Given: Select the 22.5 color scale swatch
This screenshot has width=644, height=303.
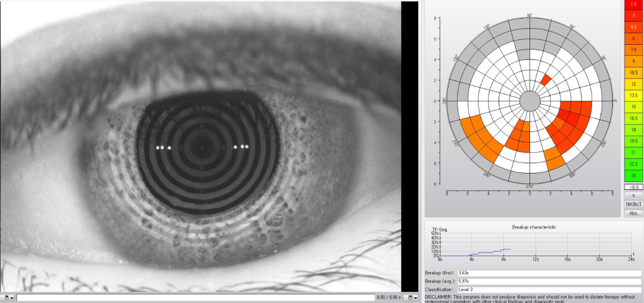Looking at the screenshot, I should [x=634, y=164].
